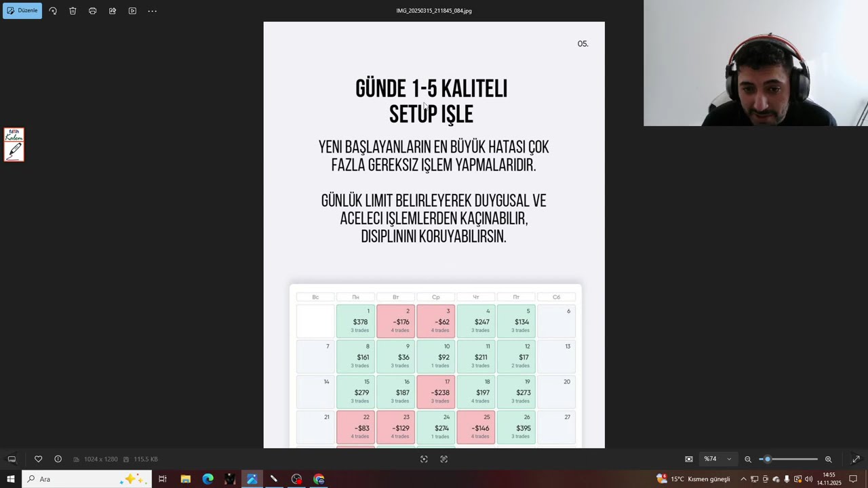Open the Photos app taskbar icon

pos(252,479)
